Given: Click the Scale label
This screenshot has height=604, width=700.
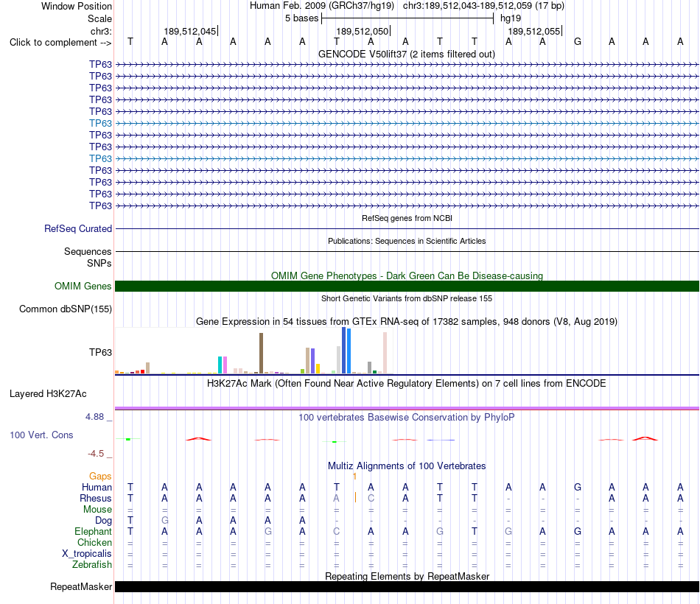Looking at the screenshot, I should [x=99, y=18].
